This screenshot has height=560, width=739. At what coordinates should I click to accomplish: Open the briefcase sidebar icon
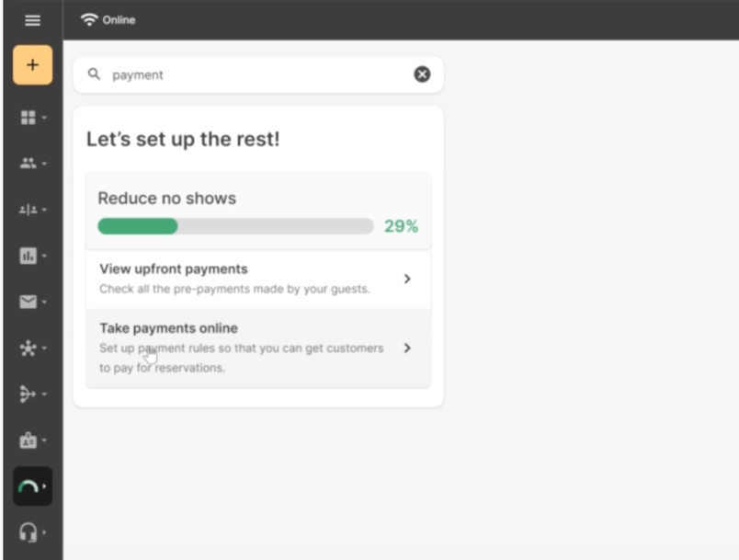pyautogui.click(x=29, y=440)
